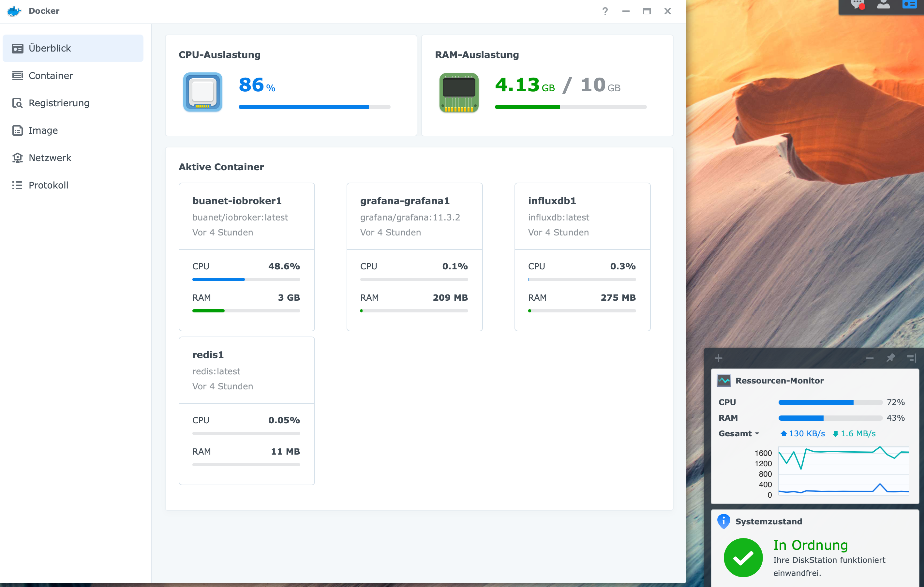
Task: Open the Netzwerk section
Action: 50,158
